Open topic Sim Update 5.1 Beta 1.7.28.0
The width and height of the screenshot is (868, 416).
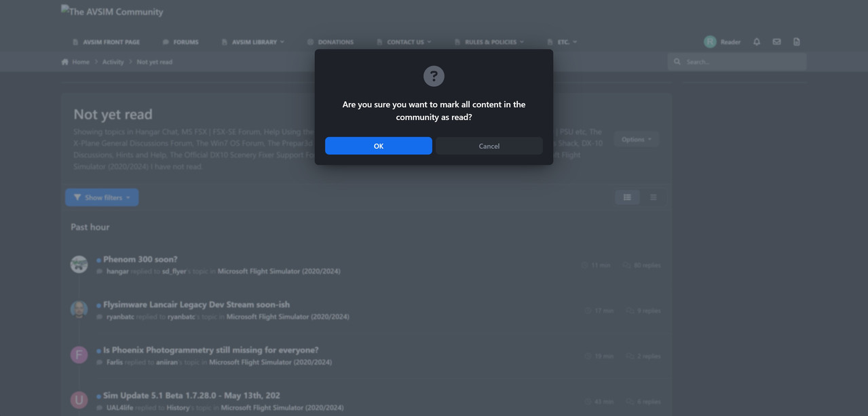pyautogui.click(x=191, y=396)
